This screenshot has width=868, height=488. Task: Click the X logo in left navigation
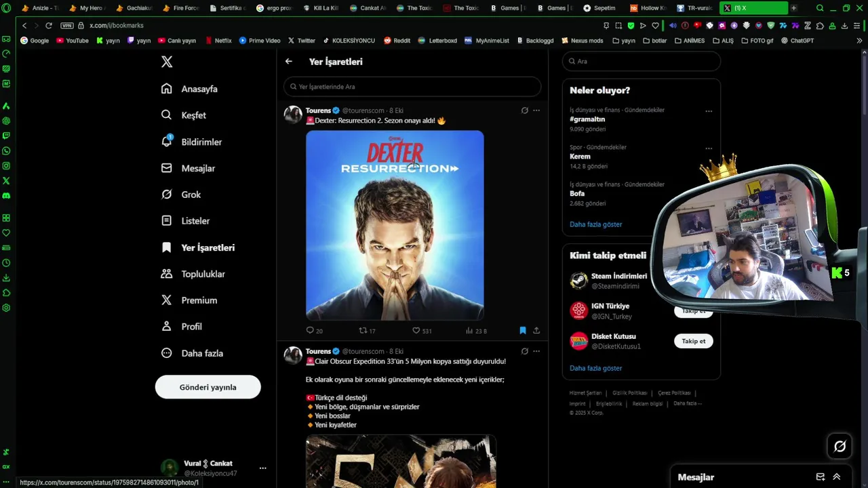pyautogui.click(x=167, y=62)
